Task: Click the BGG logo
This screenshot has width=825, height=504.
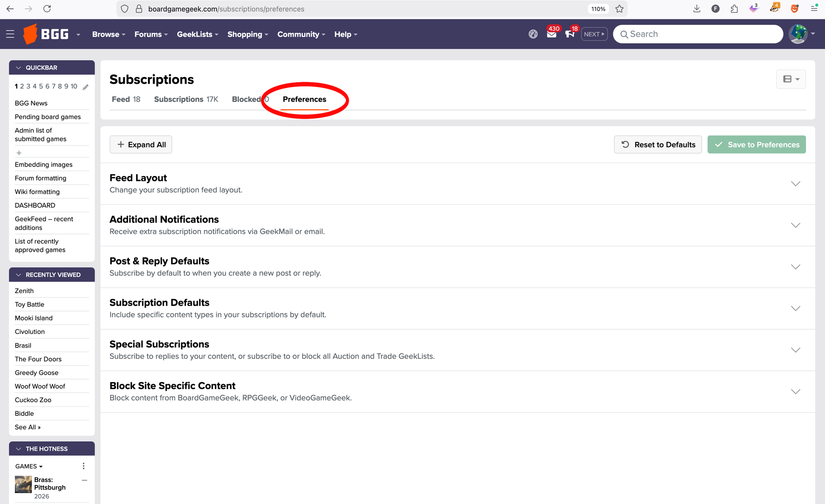Action: click(45, 34)
